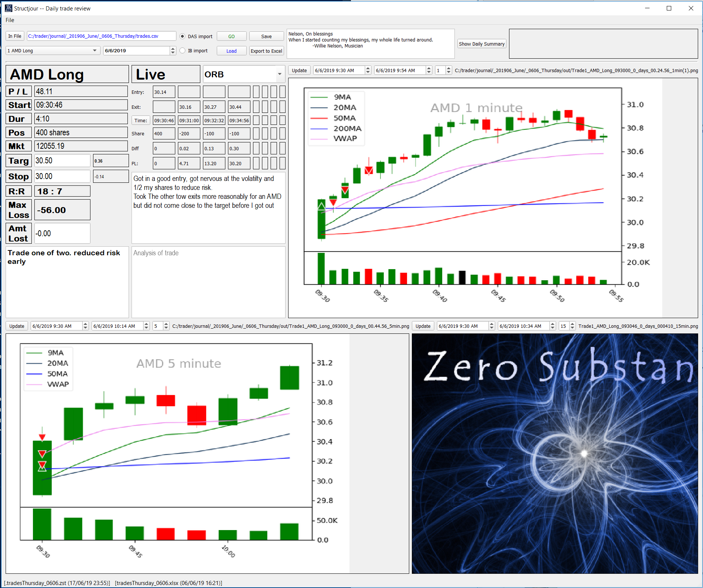Image resolution: width=703 pixels, height=588 pixels.
Task: Click the Pos value 400 shares
Action: tap(81, 133)
